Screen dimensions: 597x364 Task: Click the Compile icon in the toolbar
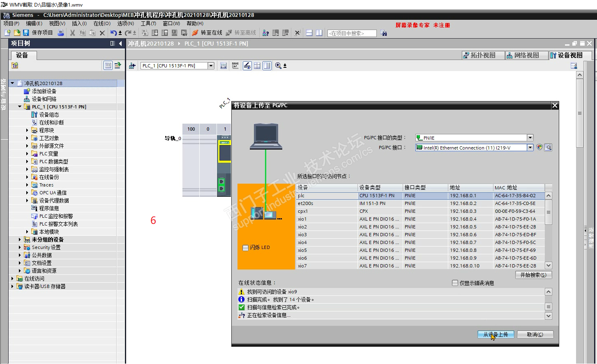pos(145,33)
